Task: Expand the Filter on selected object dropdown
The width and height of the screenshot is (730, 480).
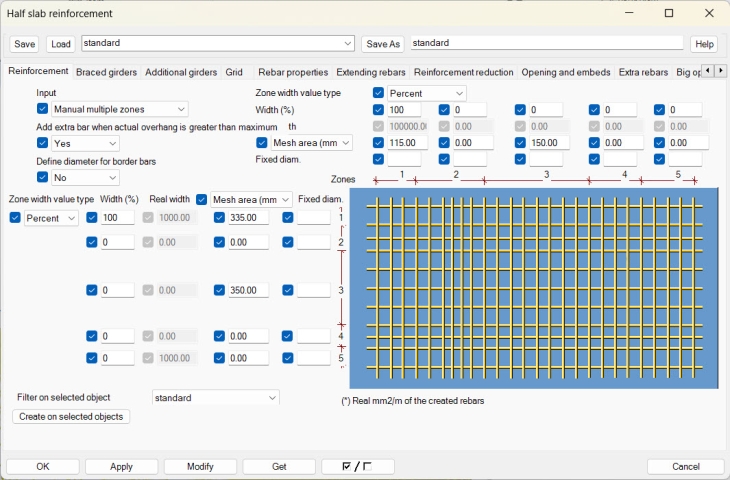Action: [215, 398]
